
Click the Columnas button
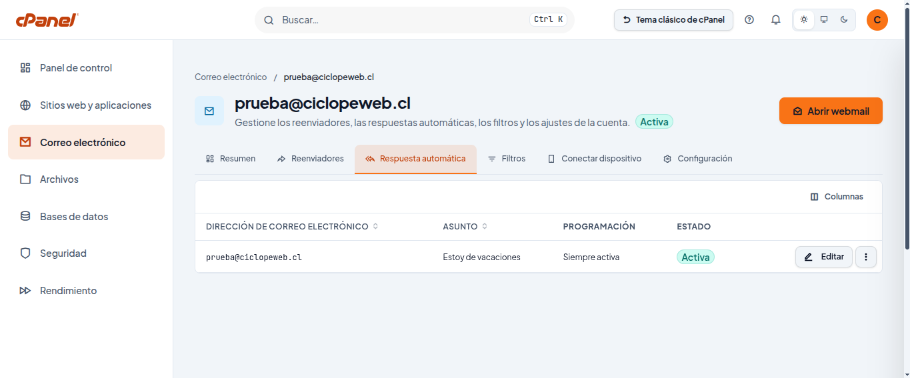(x=836, y=197)
